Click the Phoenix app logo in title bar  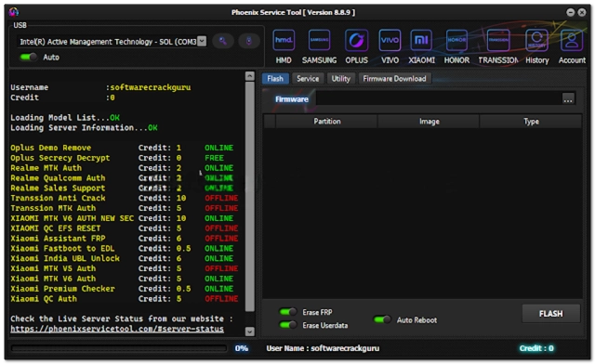pyautogui.click(x=14, y=12)
